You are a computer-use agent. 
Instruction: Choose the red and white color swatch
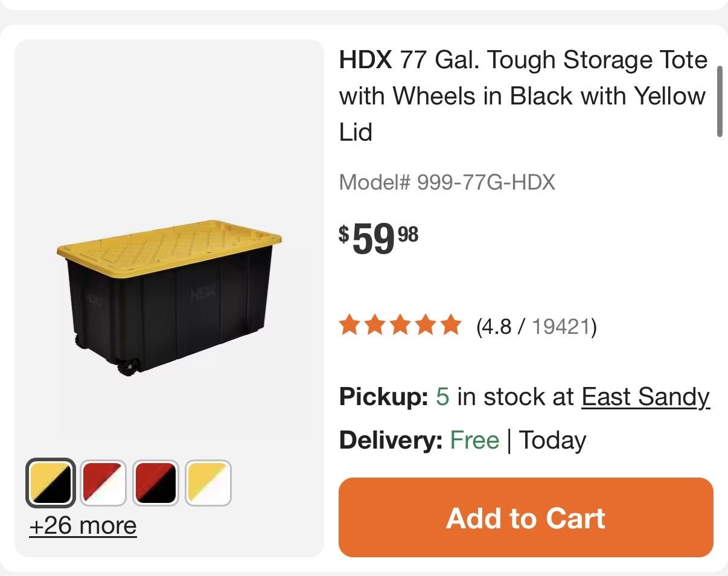(x=103, y=483)
